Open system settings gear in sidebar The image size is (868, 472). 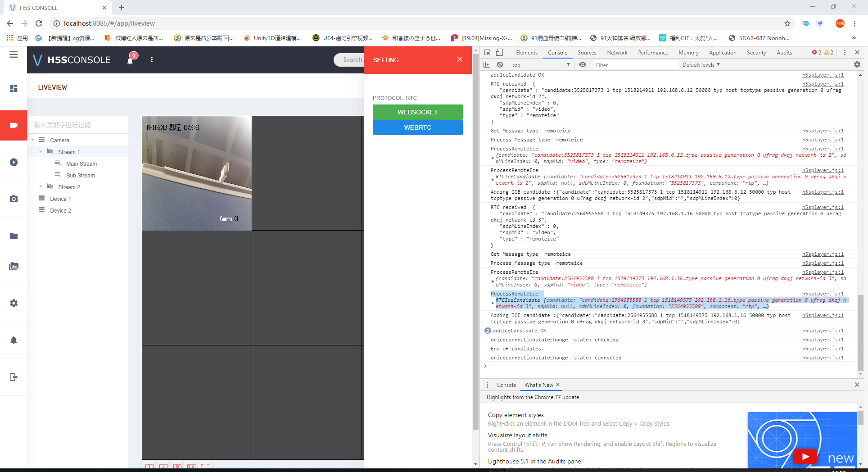pyautogui.click(x=14, y=303)
